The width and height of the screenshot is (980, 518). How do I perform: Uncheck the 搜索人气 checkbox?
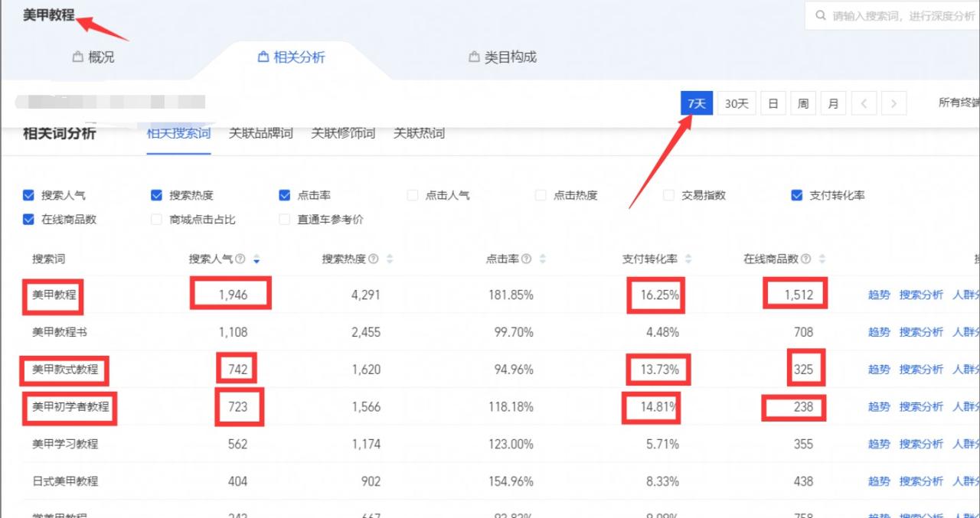coord(29,195)
